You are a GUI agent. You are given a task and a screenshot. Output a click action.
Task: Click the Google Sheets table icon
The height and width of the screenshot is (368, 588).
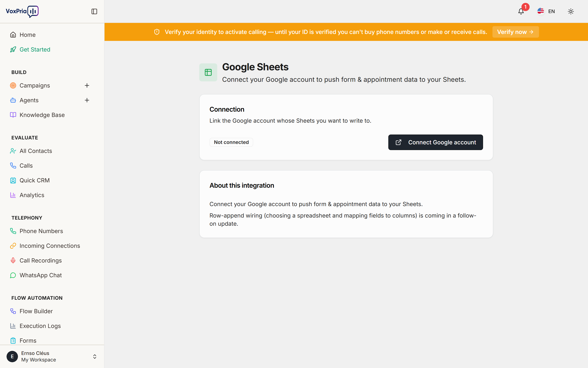coord(208,72)
